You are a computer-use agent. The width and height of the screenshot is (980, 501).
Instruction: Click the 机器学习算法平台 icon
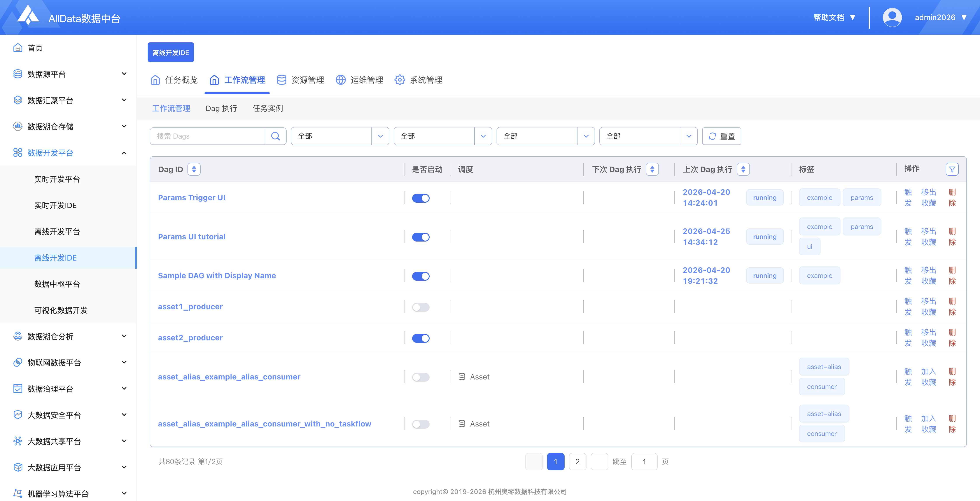pos(17,494)
